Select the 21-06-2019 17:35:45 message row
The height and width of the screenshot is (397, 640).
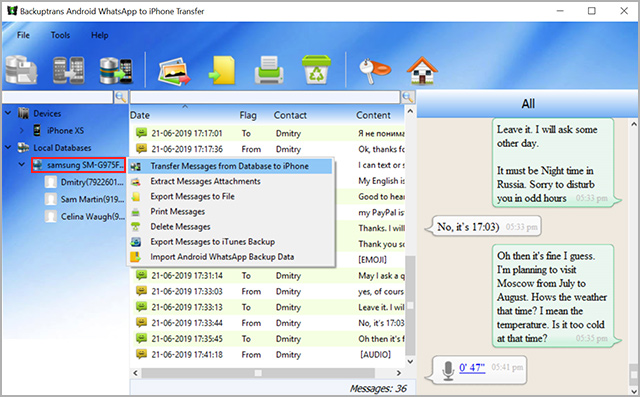[269, 339]
